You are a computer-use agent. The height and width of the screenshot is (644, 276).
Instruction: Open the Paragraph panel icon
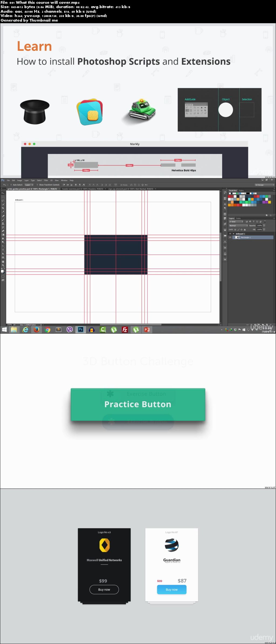tap(225, 208)
